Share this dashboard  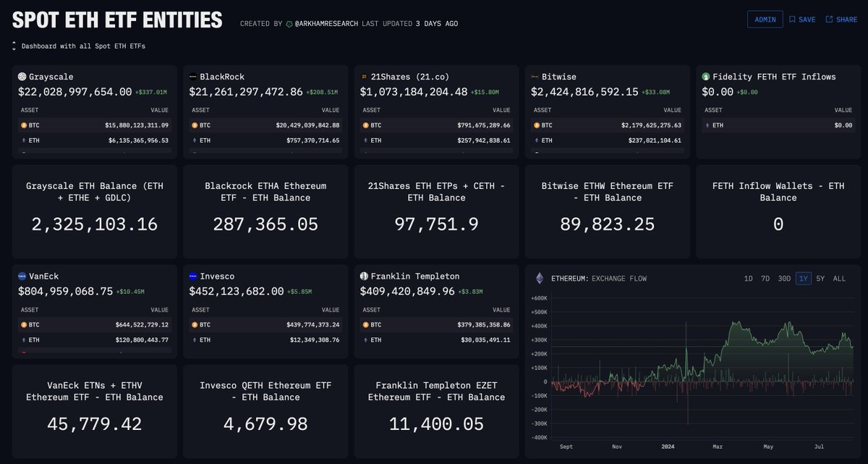pyautogui.click(x=842, y=20)
